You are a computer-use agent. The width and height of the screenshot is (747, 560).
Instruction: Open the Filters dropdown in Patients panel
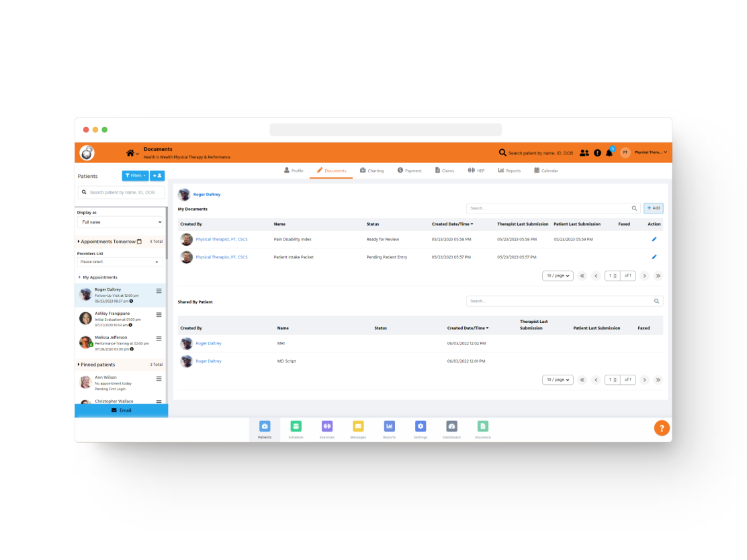(135, 175)
